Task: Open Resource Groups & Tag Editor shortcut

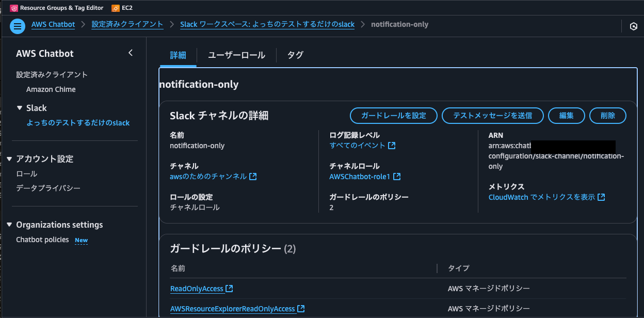Action: point(57,8)
